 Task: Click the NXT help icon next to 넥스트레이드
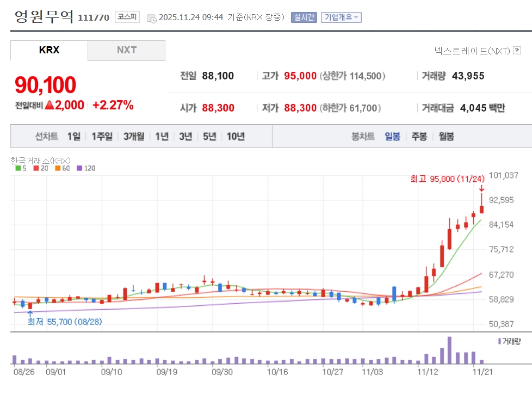(x=517, y=51)
